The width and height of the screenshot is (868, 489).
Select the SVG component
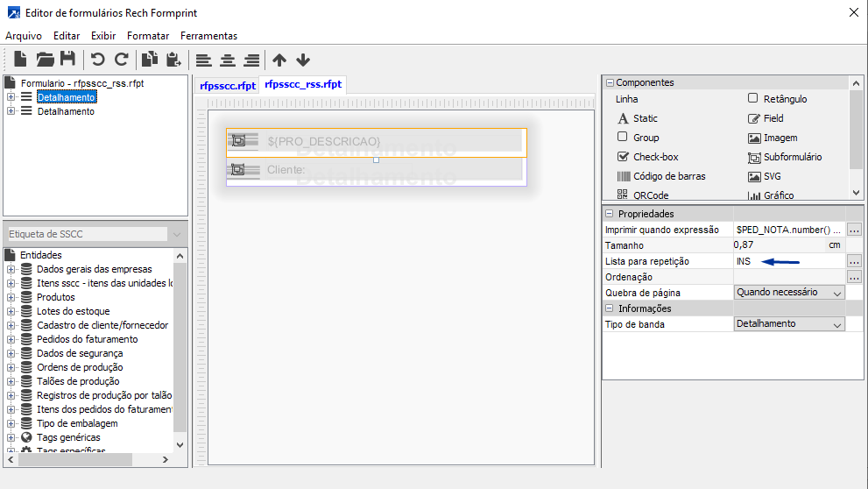tap(765, 177)
